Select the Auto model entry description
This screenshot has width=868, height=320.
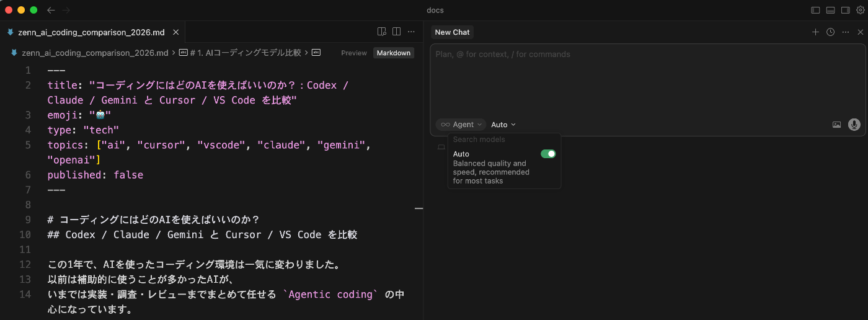click(x=491, y=172)
